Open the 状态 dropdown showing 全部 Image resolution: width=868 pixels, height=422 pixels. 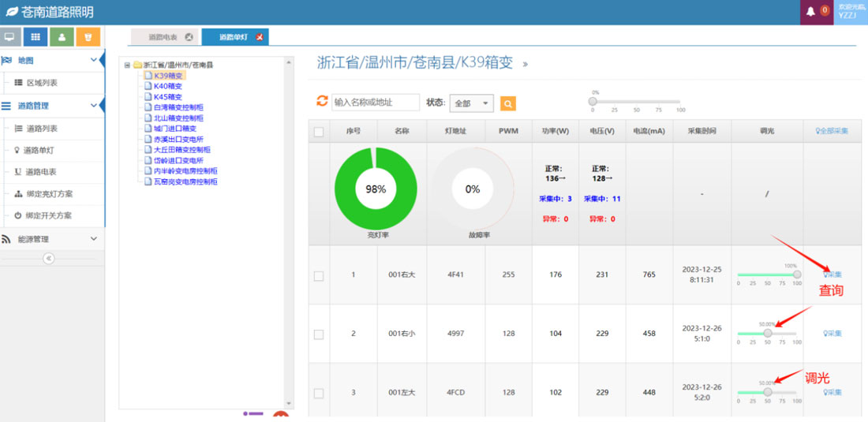[471, 103]
